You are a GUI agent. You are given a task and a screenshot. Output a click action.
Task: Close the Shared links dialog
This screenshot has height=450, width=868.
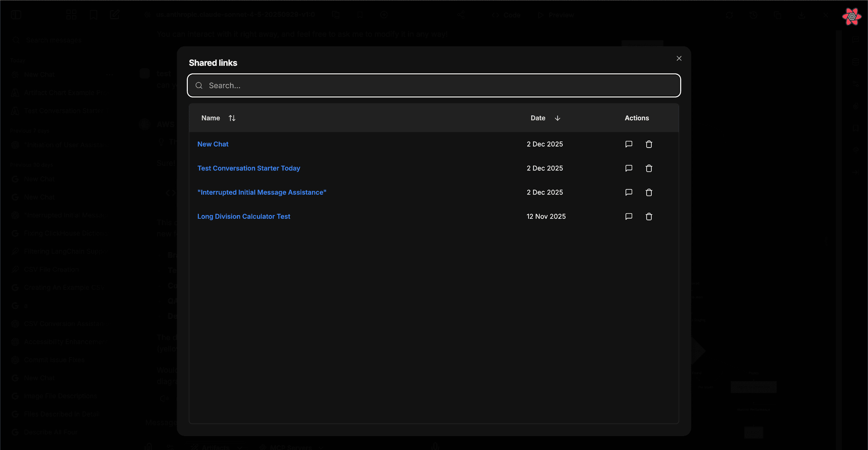[679, 59]
